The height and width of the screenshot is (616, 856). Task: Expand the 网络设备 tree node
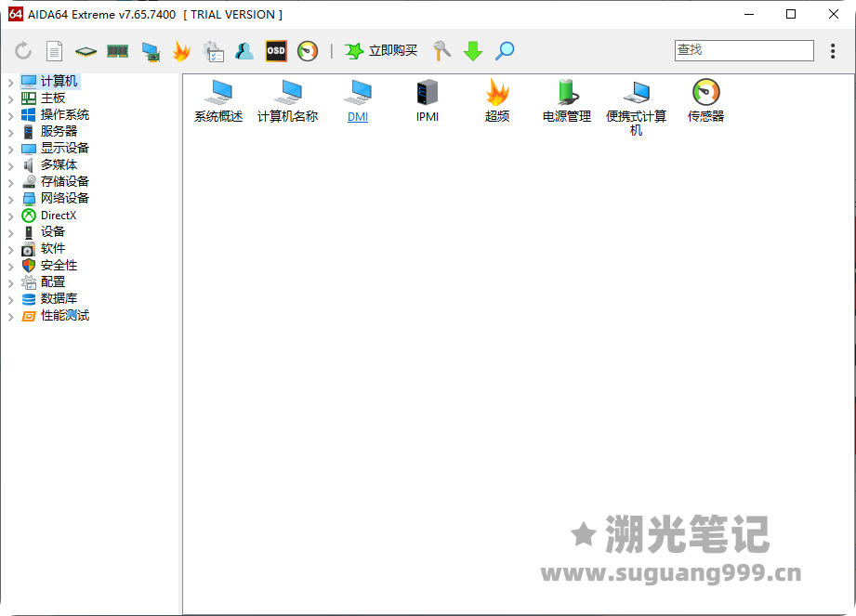coord(10,200)
